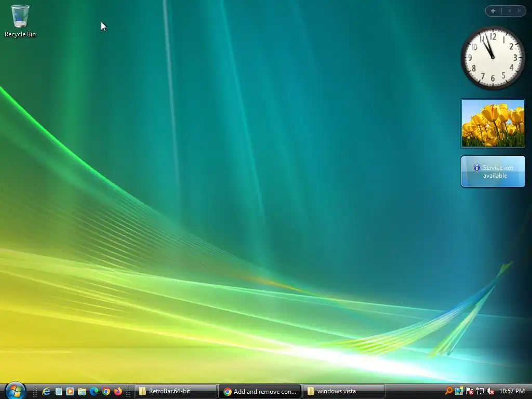Screen dimensions: 532x399
Task: Launch Google Chrome from Quick Launch
Action: pyautogui.click(x=106, y=391)
